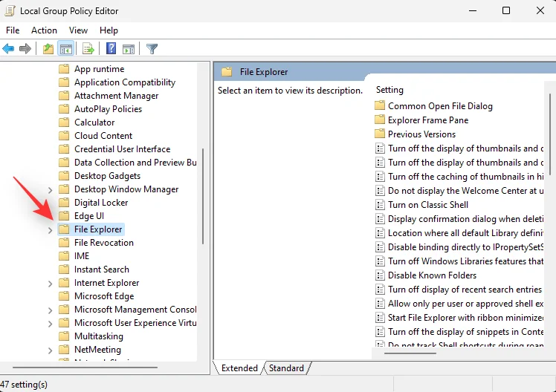Image resolution: width=556 pixels, height=392 pixels.
Task: Click the File Explorer header folder icon
Action: (x=227, y=72)
